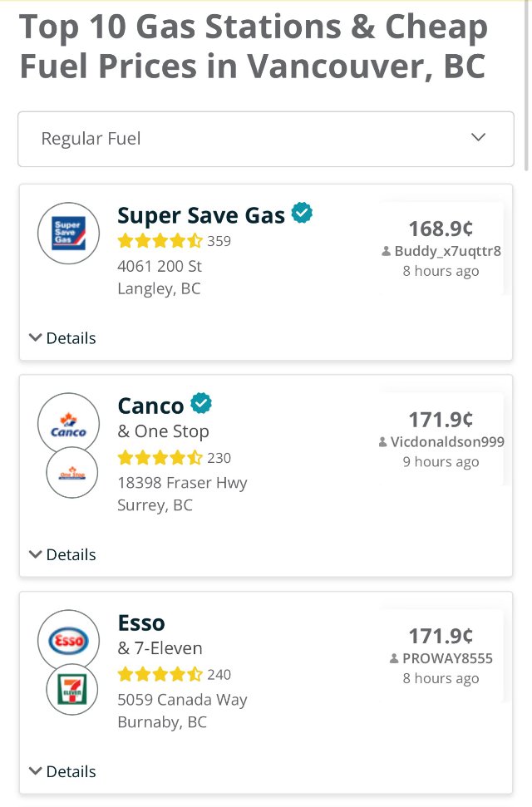Expand Details for Super Save Gas
This screenshot has height=807, width=532.
point(64,337)
